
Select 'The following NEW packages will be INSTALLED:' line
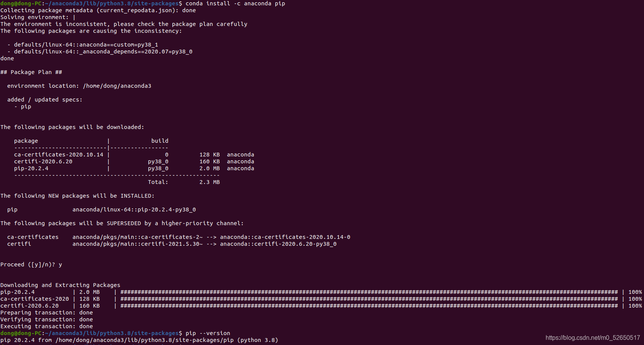(x=77, y=196)
